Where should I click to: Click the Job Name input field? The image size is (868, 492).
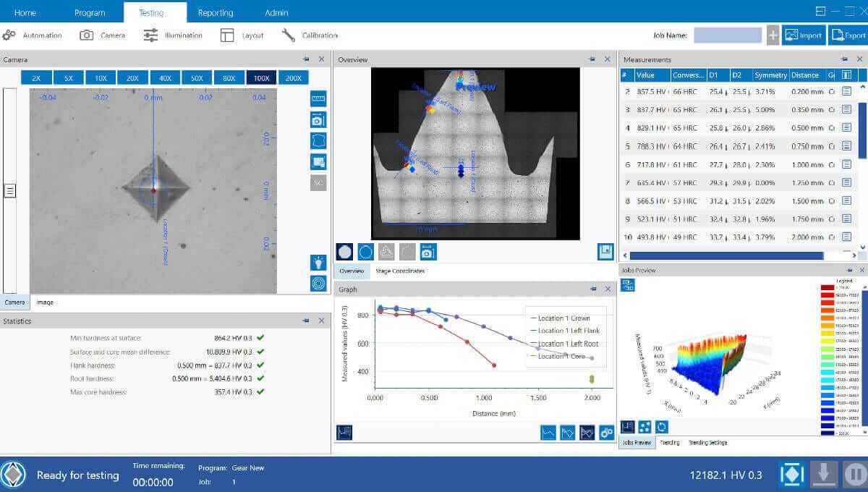[x=727, y=35]
